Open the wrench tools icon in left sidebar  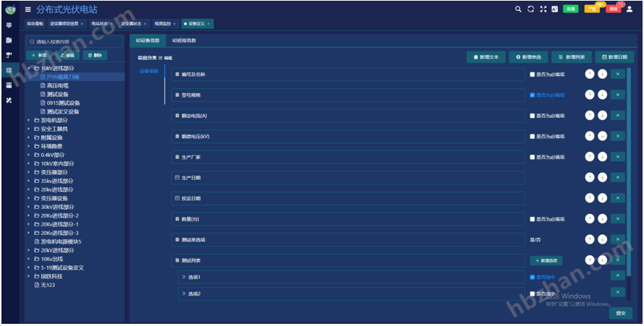point(9,100)
